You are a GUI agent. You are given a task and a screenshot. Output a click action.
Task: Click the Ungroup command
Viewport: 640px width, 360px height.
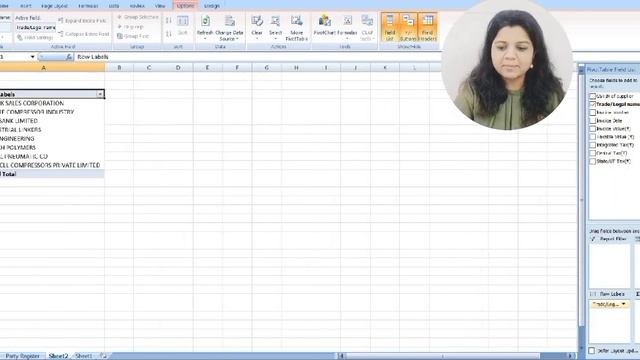(x=130, y=27)
